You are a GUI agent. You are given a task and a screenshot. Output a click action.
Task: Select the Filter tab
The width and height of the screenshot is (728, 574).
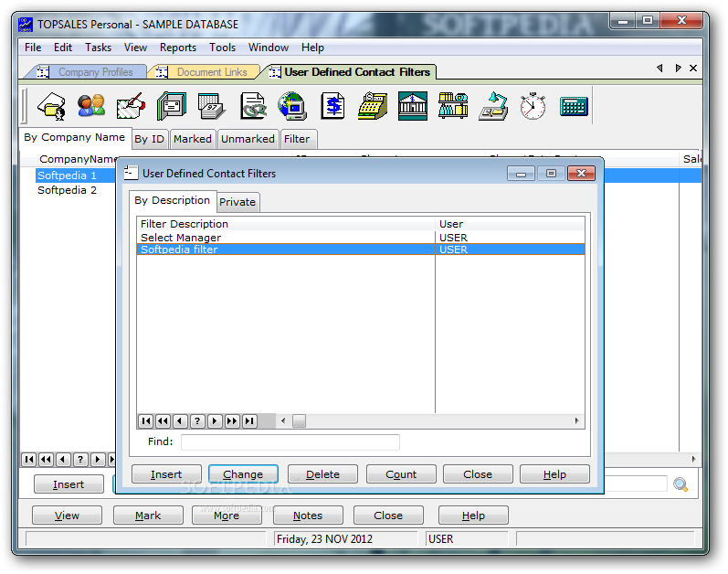[297, 139]
